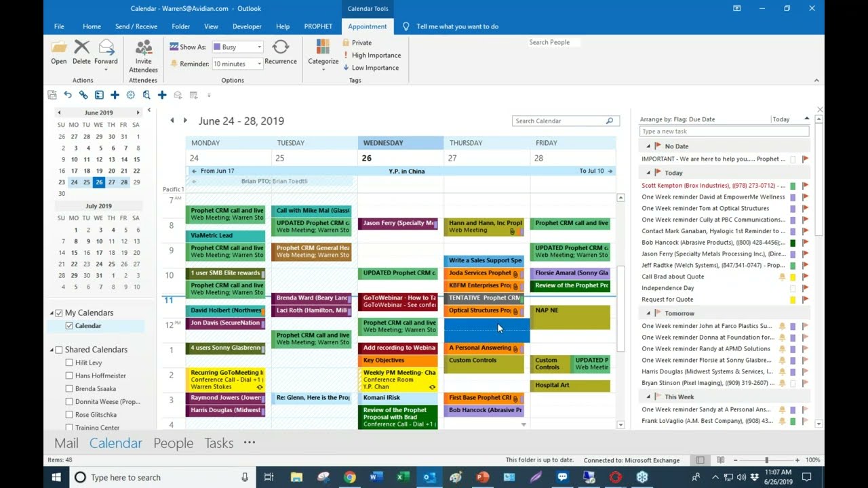Open more navigation options ellipsis
The height and width of the screenshot is (488, 868).
coord(250,443)
